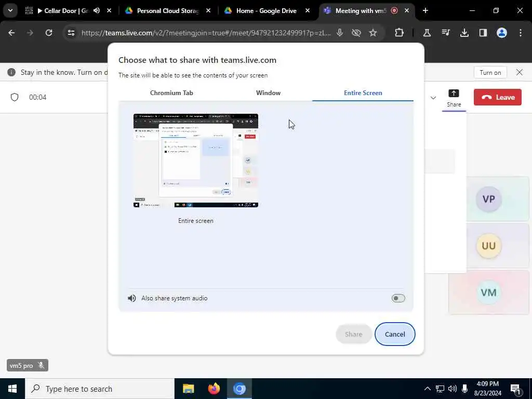Dismiss the Stay in the know banner

click(x=519, y=72)
